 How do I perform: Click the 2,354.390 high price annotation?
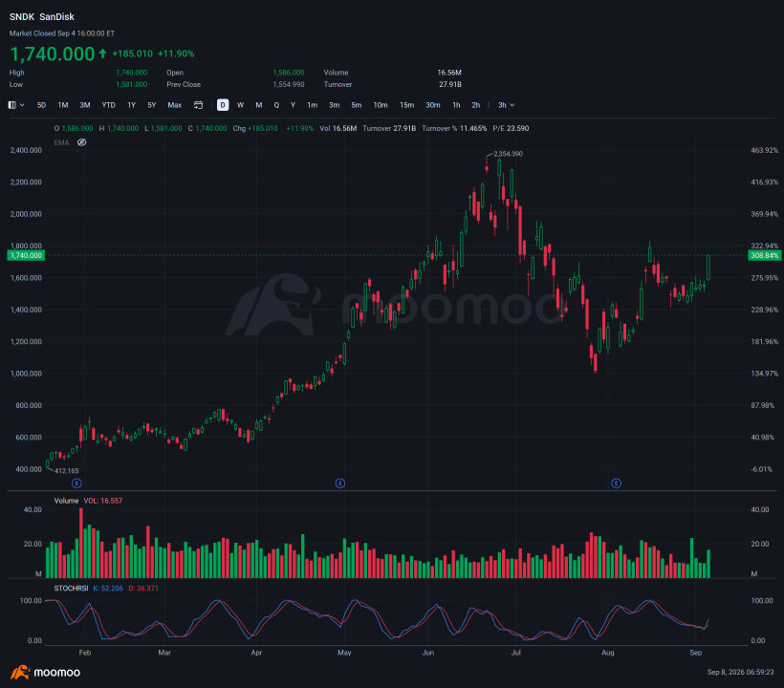[508, 154]
